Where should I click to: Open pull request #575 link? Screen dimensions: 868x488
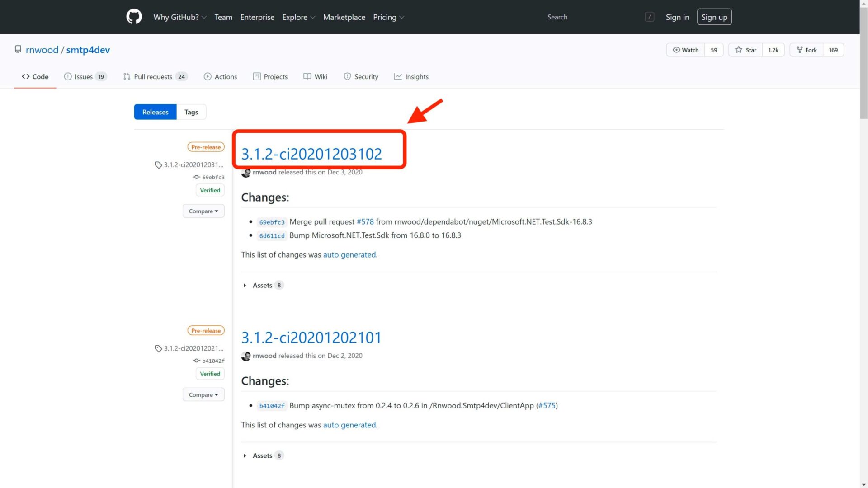(547, 405)
